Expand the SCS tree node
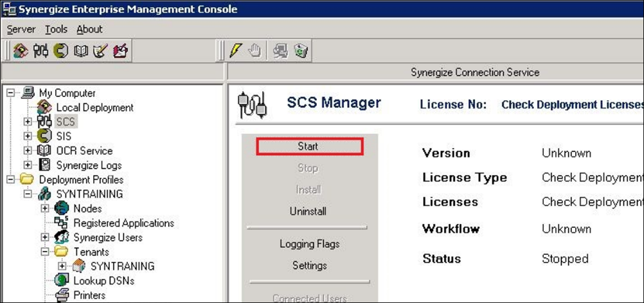The image size is (644, 303). [28, 122]
